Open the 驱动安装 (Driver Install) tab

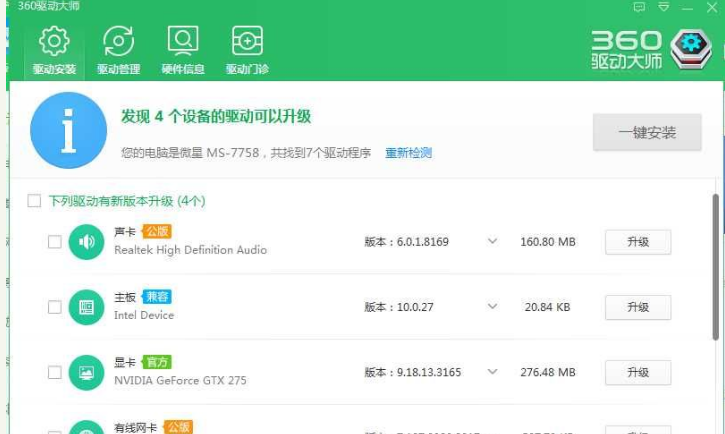point(53,50)
